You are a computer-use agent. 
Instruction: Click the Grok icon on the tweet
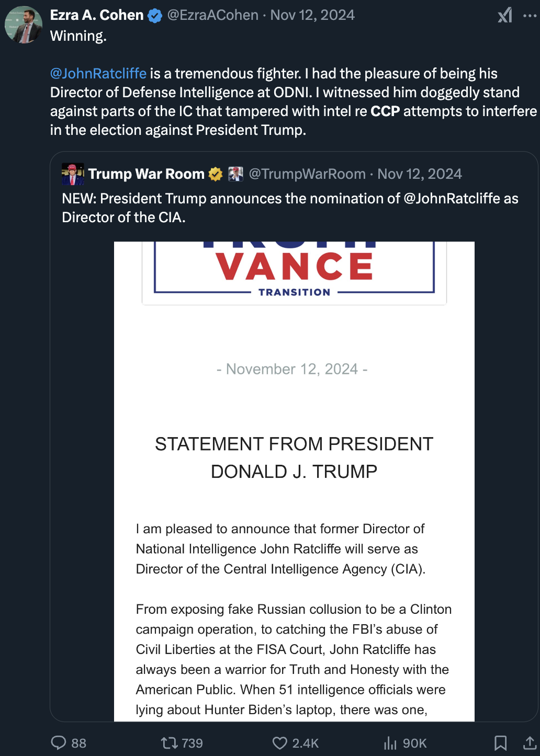[x=505, y=16]
